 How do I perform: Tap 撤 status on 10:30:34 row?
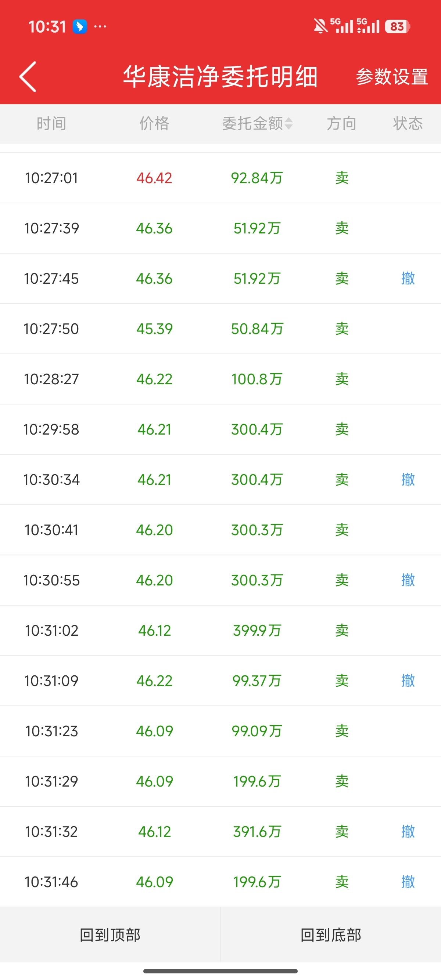pos(408,479)
